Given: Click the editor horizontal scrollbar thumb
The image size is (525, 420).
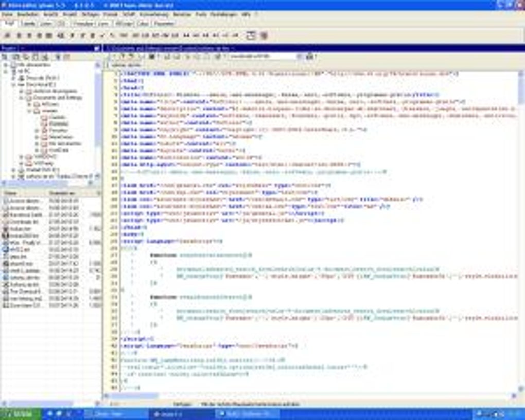Looking at the screenshot, I should 135,396.
